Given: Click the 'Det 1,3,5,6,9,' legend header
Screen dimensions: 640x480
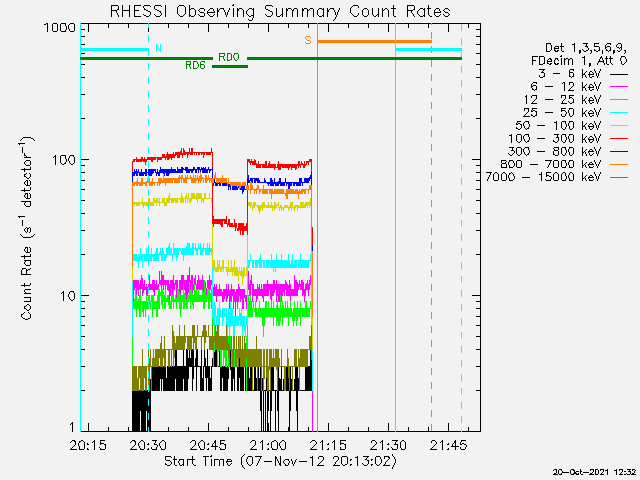Looking at the screenshot, I should tap(586, 48).
